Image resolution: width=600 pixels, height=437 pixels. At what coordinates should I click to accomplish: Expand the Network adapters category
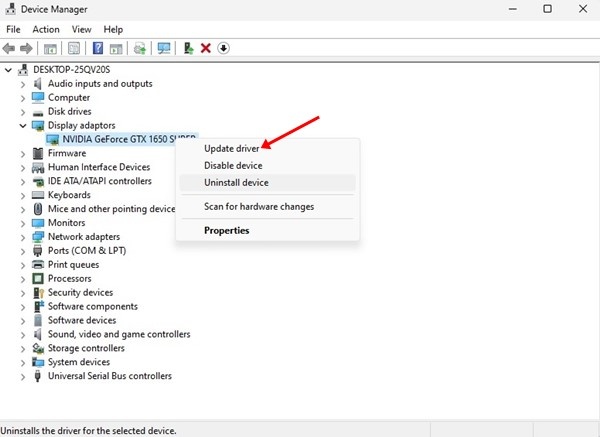[x=23, y=237]
